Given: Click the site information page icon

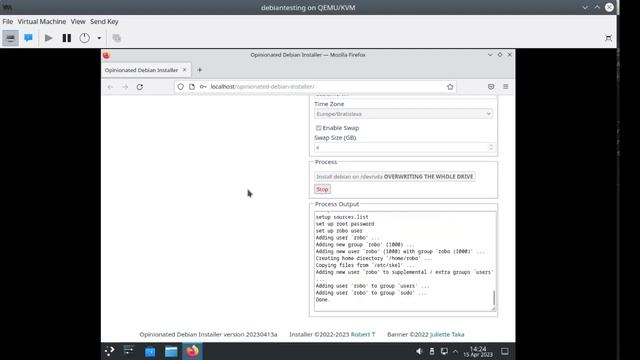Looking at the screenshot, I should coord(192,87).
